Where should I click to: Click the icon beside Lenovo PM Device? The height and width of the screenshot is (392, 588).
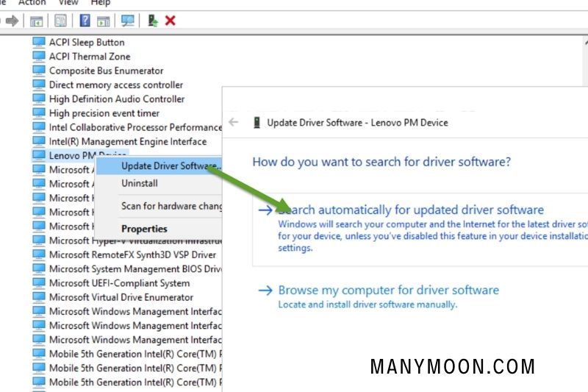coord(39,155)
